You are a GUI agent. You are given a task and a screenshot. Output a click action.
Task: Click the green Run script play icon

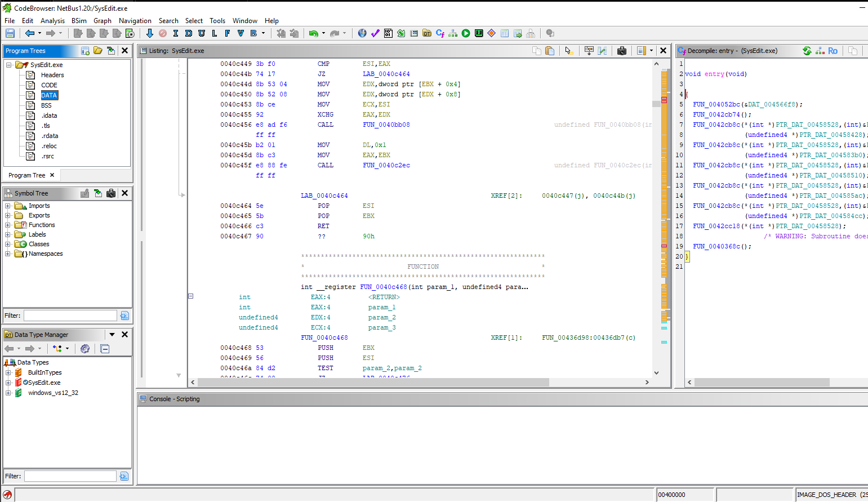466,33
